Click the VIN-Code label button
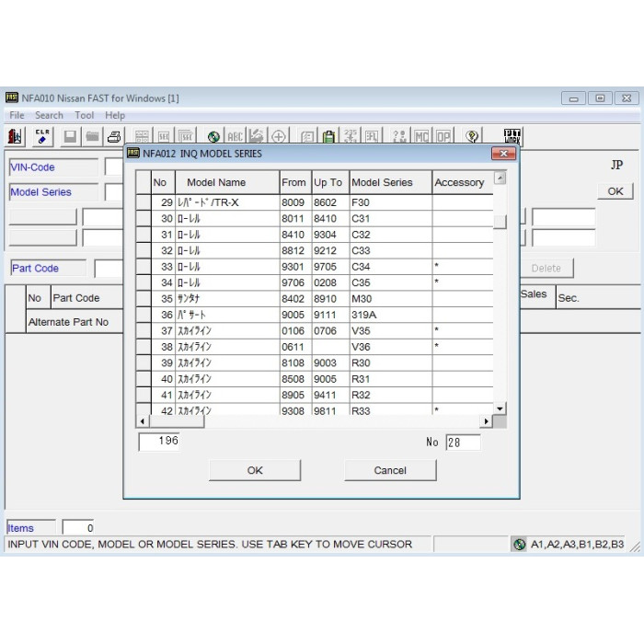 pyautogui.click(x=53, y=167)
